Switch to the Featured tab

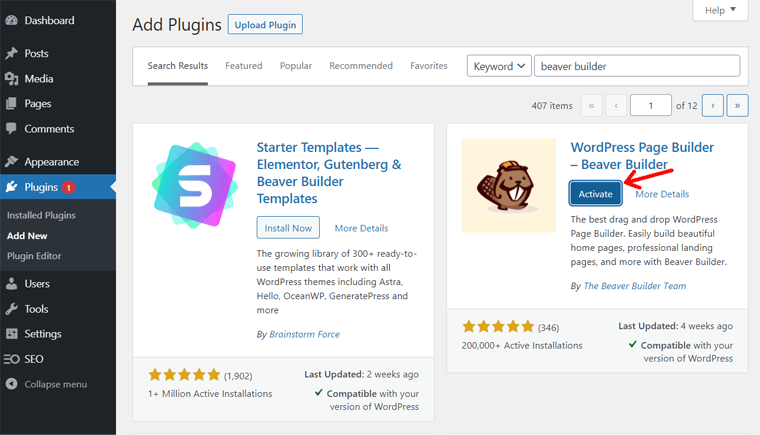click(x=244, y=66)
